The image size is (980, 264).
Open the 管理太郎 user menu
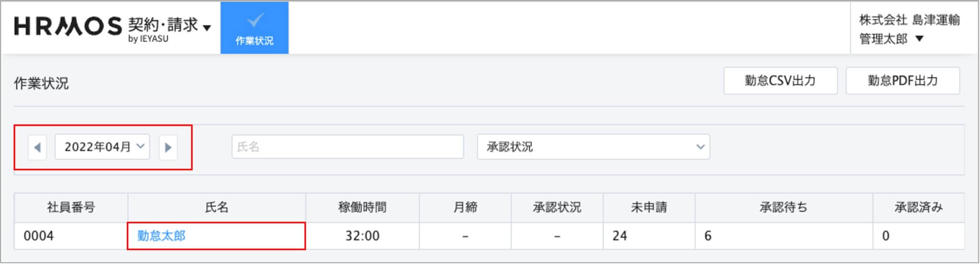(891, 39)
